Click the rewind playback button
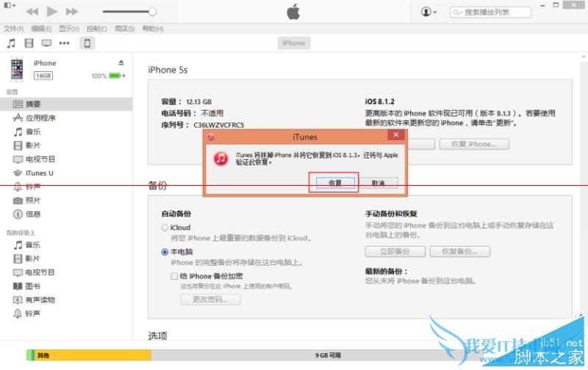The height and width of the screenshot is (370, 588). [x=32, y=12]
